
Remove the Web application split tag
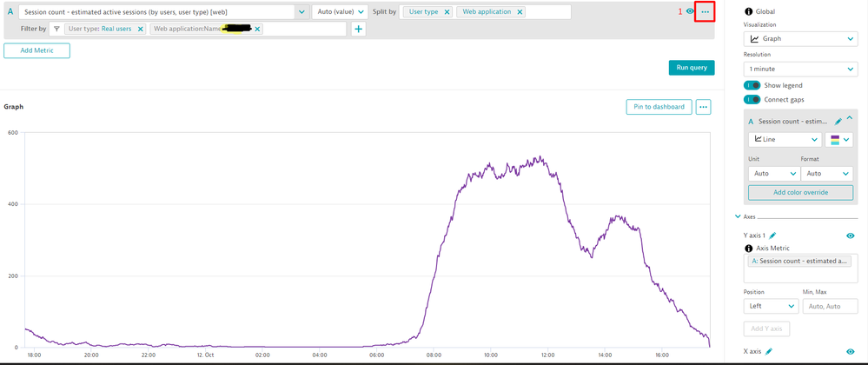pyautogui.click(x=520, y=12)
